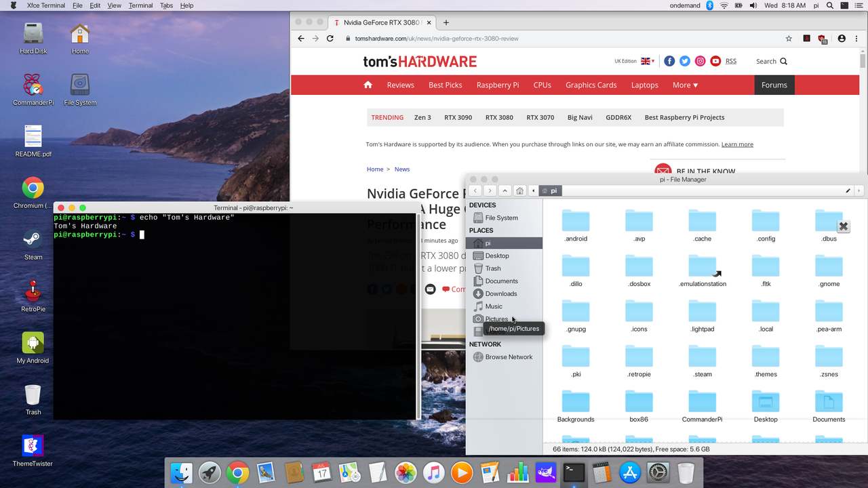Image resolution: width=868 pixels, height=488 pixels.
Task: Open the Graphics Cards nav link
Action: [591, 85]
